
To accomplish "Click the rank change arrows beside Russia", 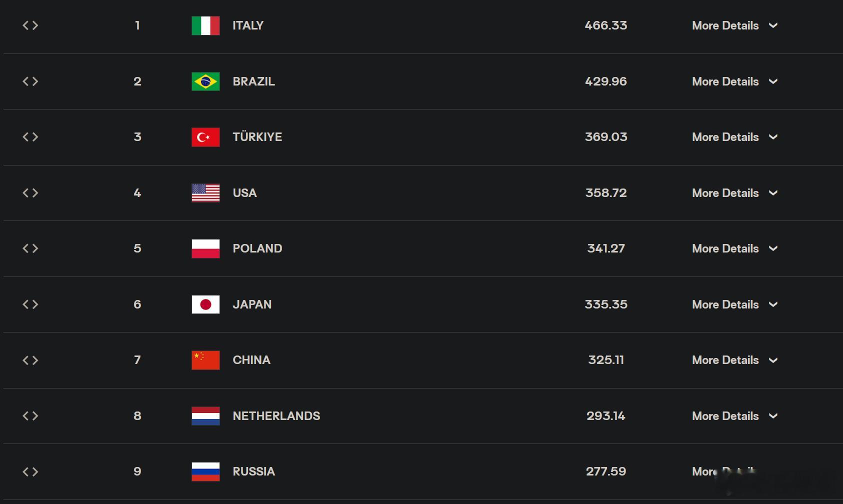I will coord(30,471).
